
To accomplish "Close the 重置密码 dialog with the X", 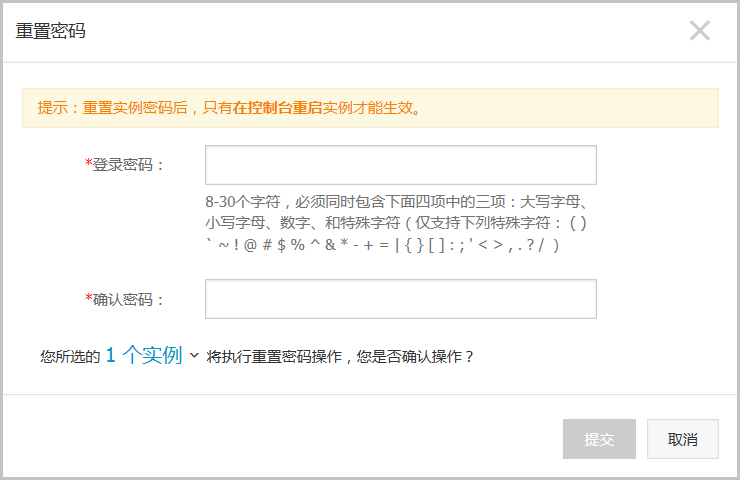I will coord(699,31).
